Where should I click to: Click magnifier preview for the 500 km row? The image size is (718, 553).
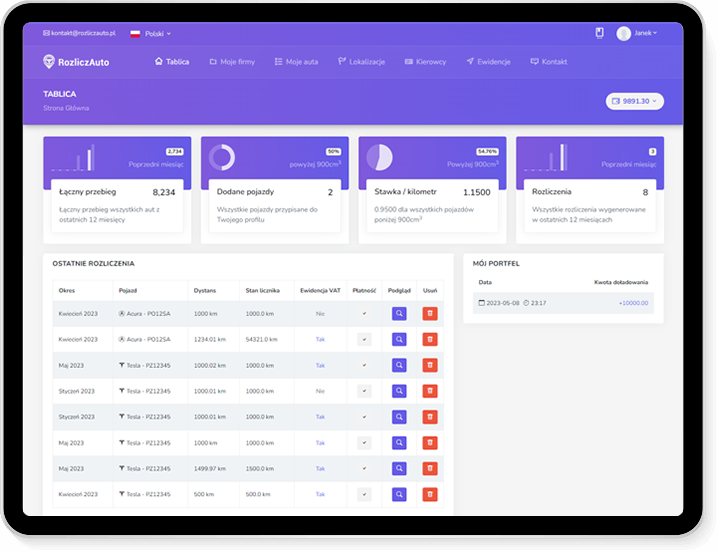pyautogui.click(x=399, y=494)
